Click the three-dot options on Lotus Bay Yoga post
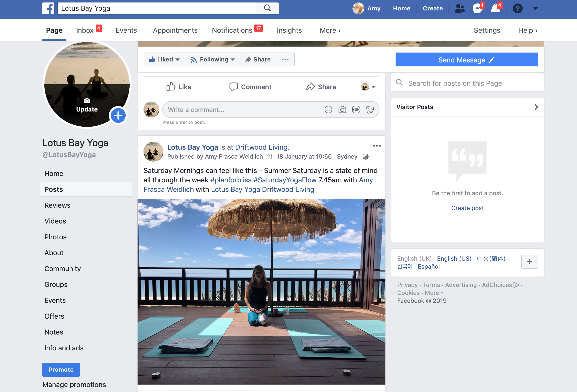This screenshot has height=392, width=577. click(377, 146)
